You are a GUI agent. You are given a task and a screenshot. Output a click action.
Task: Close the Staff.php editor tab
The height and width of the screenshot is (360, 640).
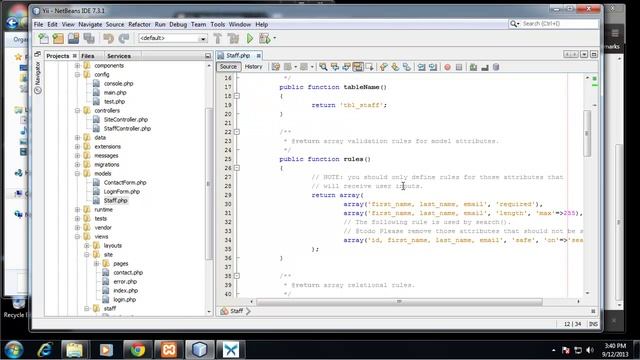pos(258,56)
